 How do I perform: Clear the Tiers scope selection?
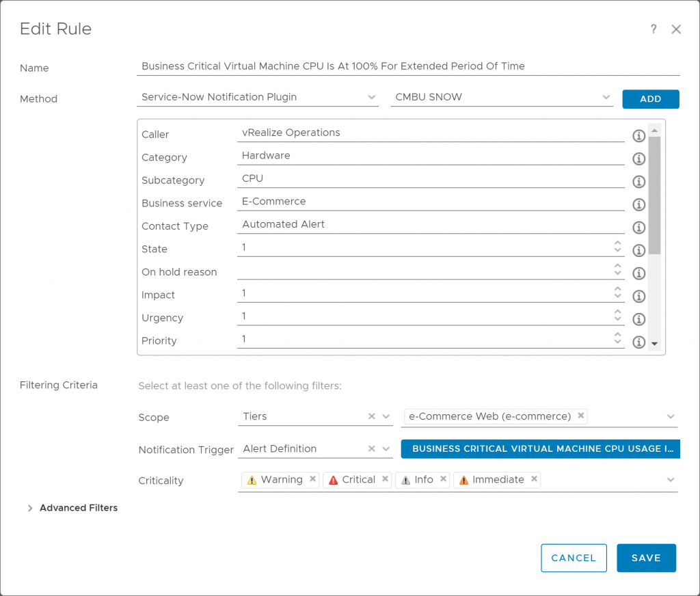coord(372,416)
